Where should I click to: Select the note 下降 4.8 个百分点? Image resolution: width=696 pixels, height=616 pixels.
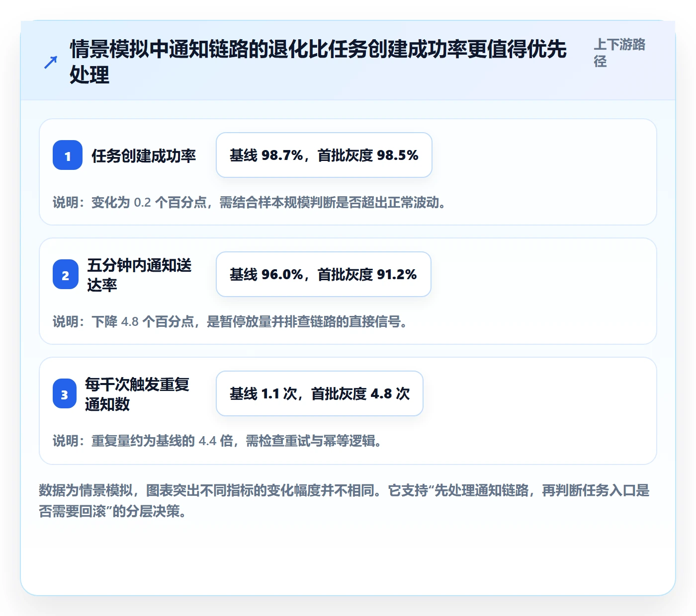[230, 321]
